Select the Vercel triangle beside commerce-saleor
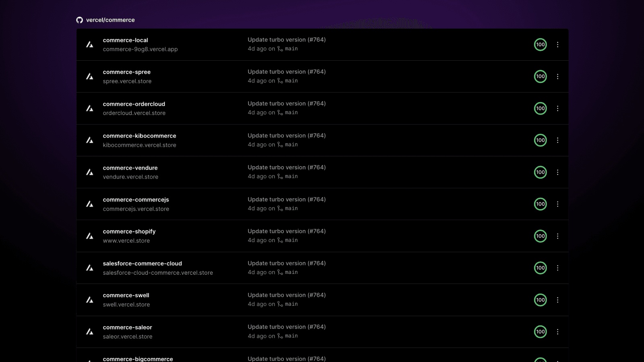The width and height of the screenshot is (644, 362). 89,332
